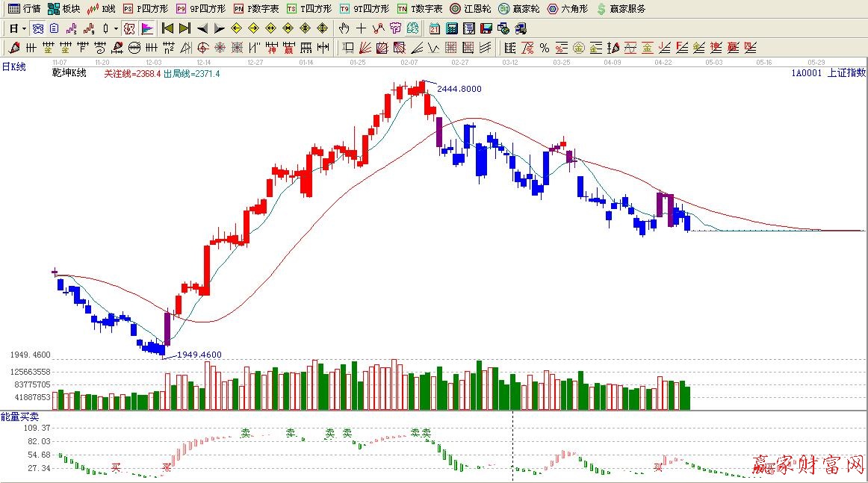Click the purple candlestick near 1949.46 low
This screenshot has height=483, width=868.
click(167, 328)
